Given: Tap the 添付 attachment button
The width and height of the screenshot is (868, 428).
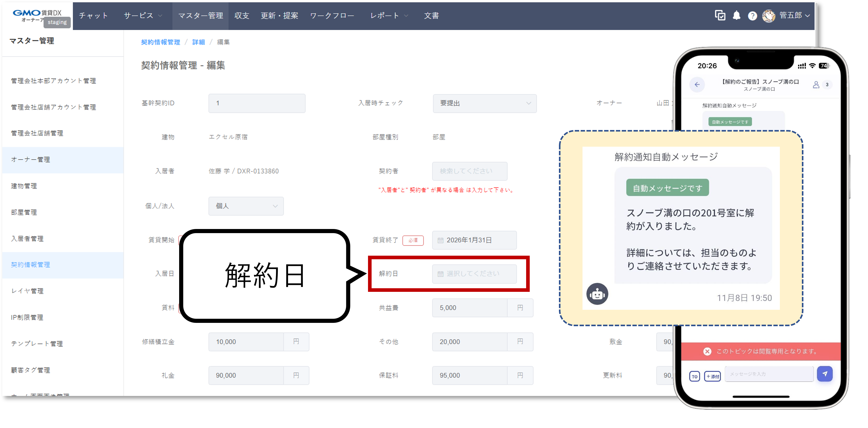Looking at the screenshot, I should 712,376.
